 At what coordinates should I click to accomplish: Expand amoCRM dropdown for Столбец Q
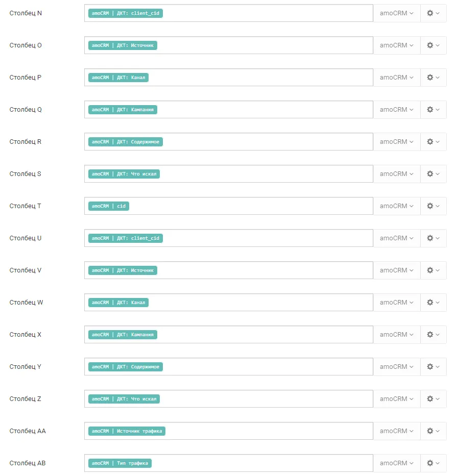397,110
